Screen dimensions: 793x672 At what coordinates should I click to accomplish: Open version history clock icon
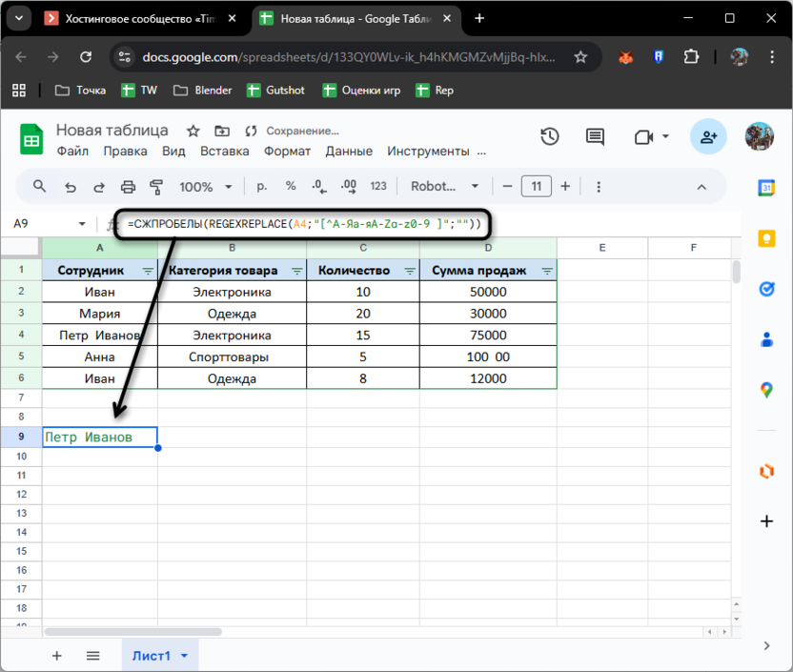point(549,137)
